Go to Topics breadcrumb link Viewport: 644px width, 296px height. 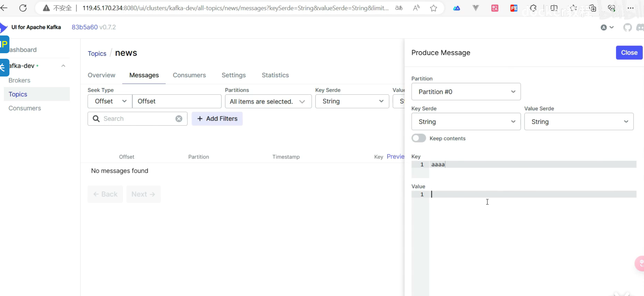[97, 53]
